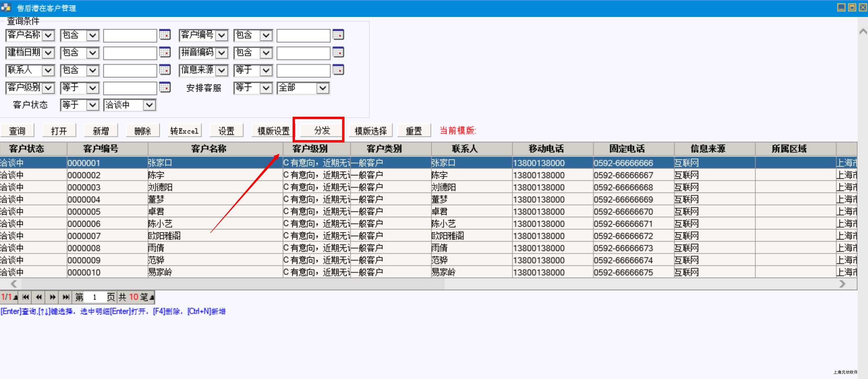This screenshot has height=379, width=868.
Task: Click calendar icon beside 客户编号 input
Action: [x=338, y=35]
